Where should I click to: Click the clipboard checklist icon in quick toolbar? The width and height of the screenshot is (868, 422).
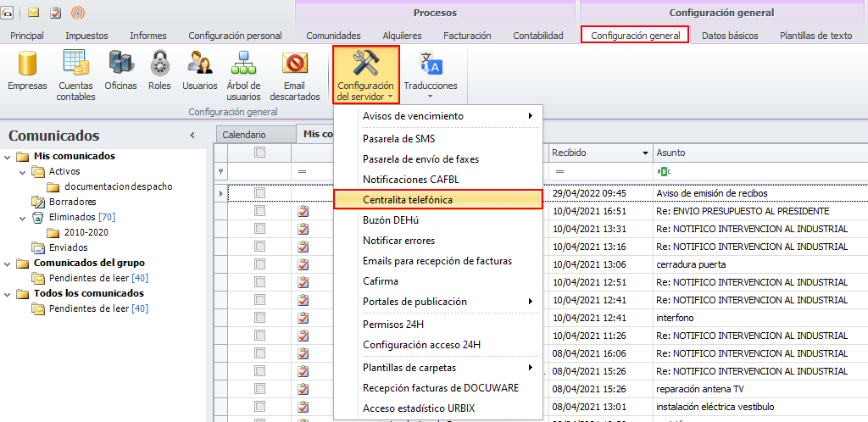55,12
